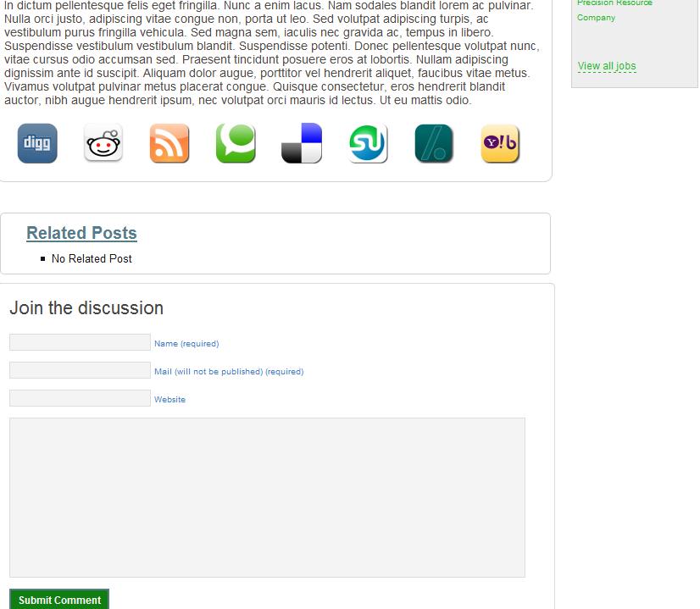Share the post on Digg
Screen dimensions: 700x609
coord(37,143)
